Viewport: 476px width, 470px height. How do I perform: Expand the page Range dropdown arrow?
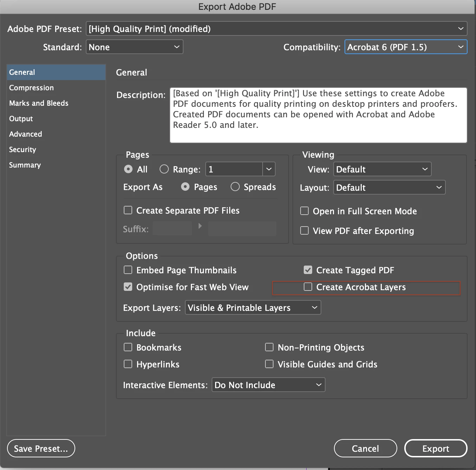[x=269, y=169]
